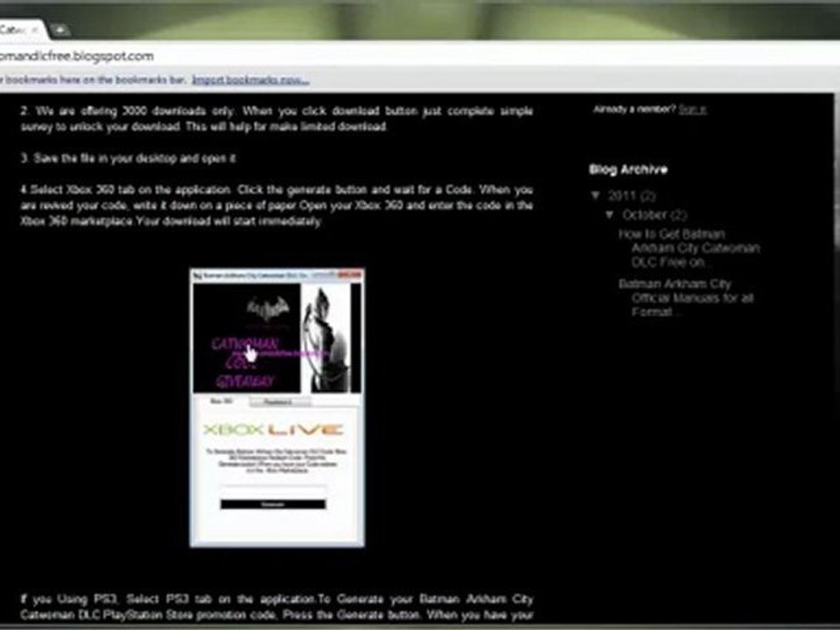Click the Sign in link
This screenshot has height=630, width=840.
pos(692,109)
